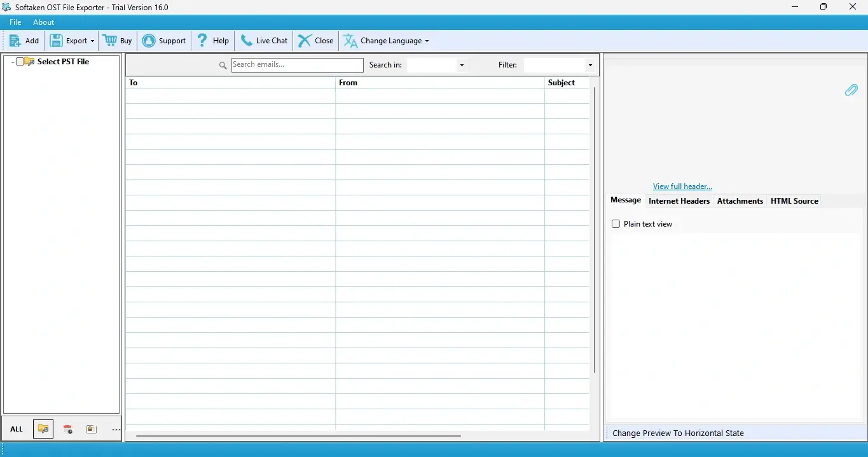Minimize the Softaken window
Screen dimensions: 868x457
pyautogui.click(x=795, y=7)
